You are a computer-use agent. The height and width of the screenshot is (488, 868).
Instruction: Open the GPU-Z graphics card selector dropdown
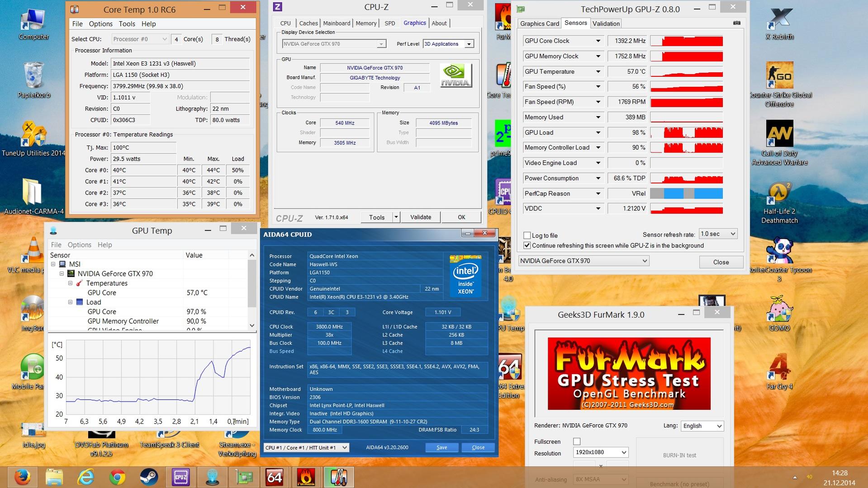coord(583,261)
